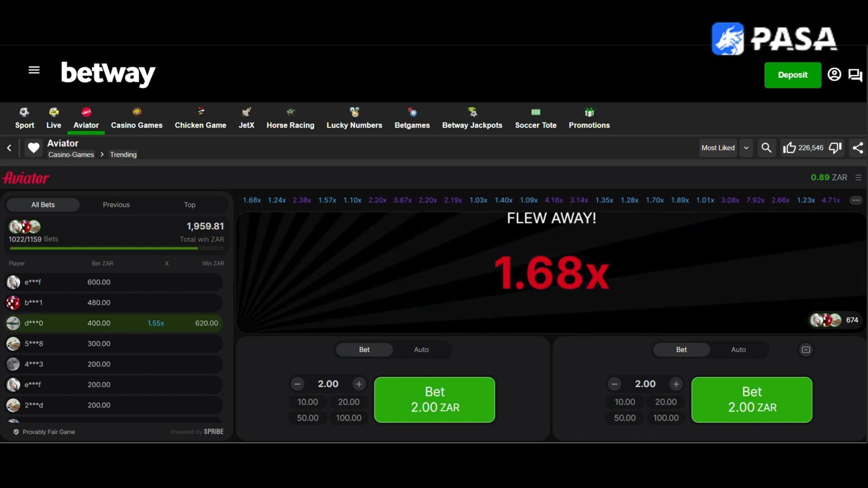This screenshot has width=868, height=488.
Task: Open the search magnifier icon
Action: pyautogui.click(x=766, y=148)
